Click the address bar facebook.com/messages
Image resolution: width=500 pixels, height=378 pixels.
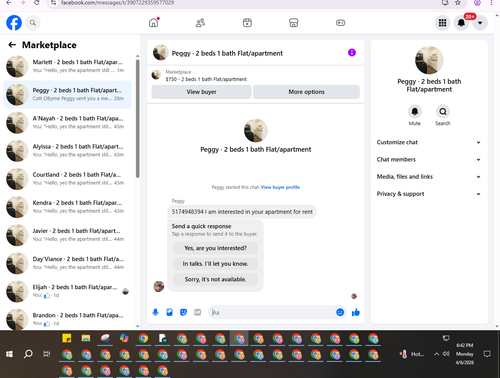tap(117, 3)
